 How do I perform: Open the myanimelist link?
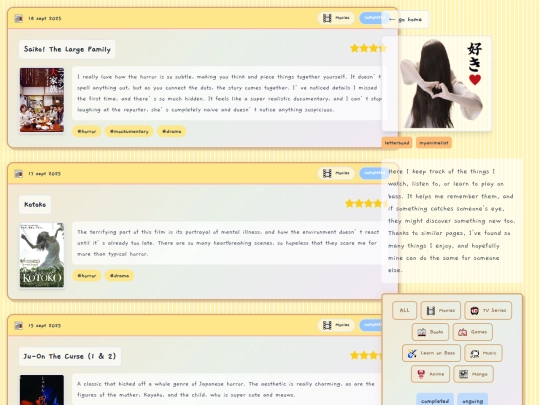click(434, 143)
